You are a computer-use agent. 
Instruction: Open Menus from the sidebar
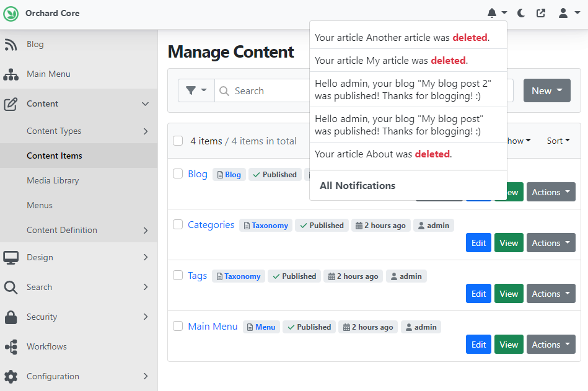[x=79, y=205]
